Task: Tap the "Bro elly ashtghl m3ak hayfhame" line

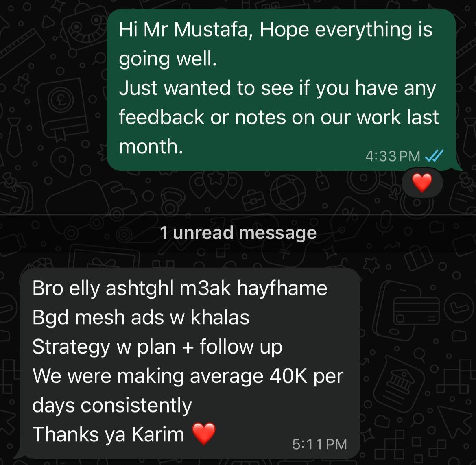Action: coord(180,288)
